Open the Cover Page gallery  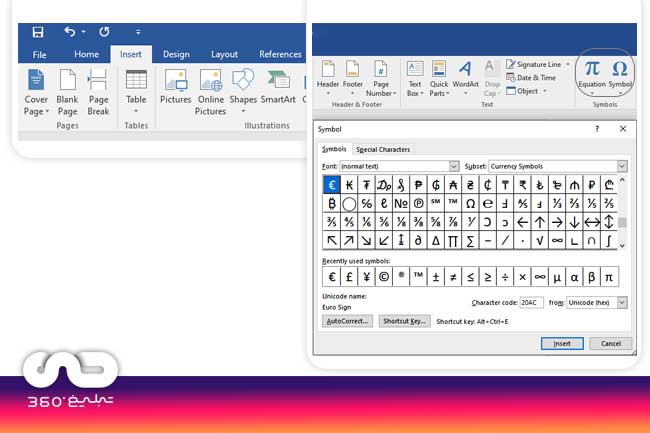(36, 92)
